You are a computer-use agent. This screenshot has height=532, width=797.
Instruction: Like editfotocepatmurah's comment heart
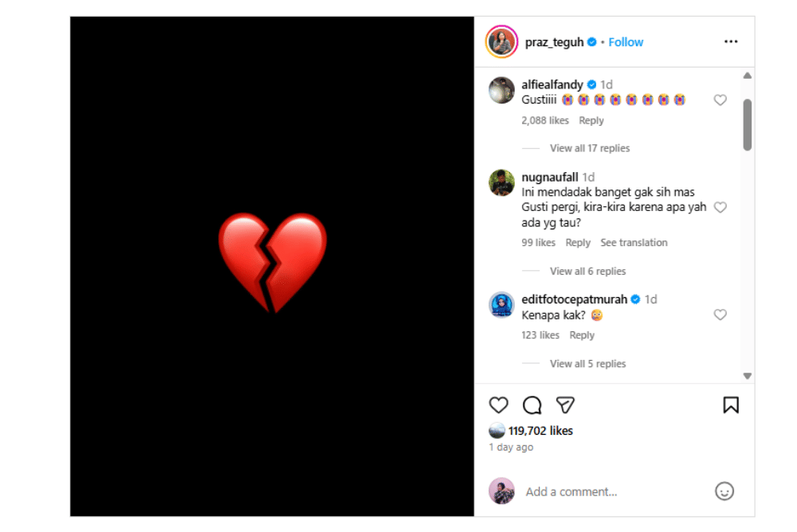point(720,315)
